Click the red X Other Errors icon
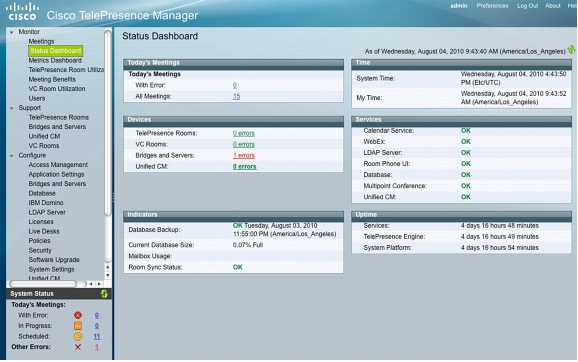Viewport: 578px width, 362px height. 78,347
